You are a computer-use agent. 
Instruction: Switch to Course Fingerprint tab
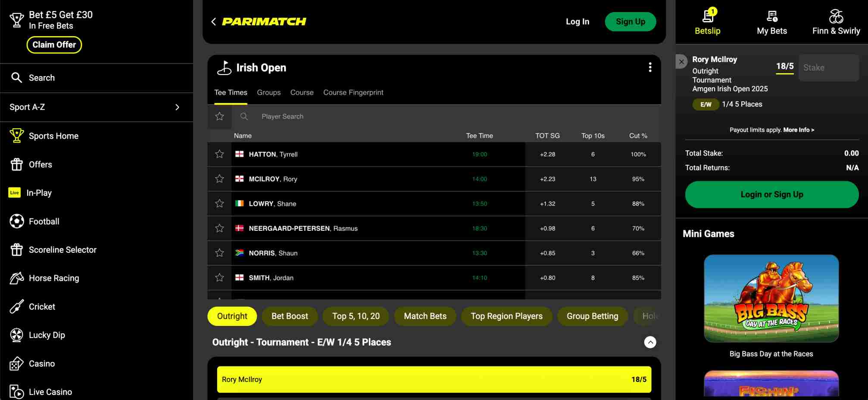pos(353,93)
